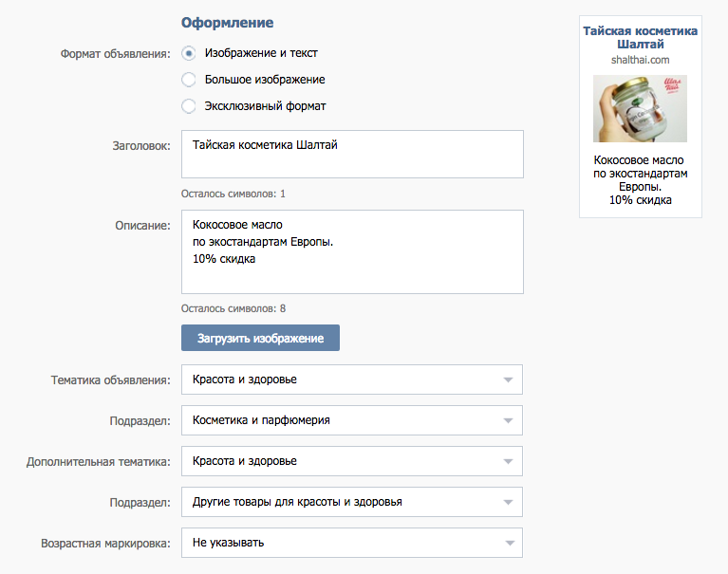Select the "Эксклюзивный формат" radio option
The image size is (728, 574).
pos(189,106)
